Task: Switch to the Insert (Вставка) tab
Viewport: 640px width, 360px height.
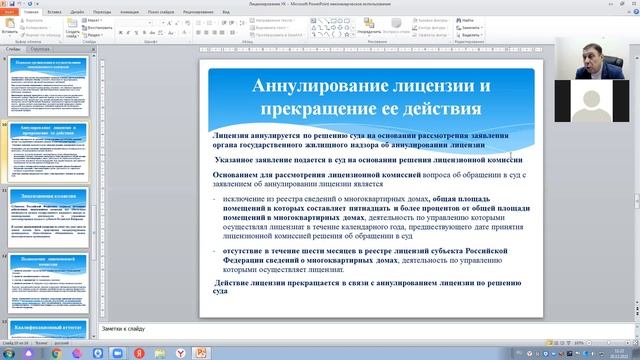Action: pyautogui.click(x=54, y=12)
